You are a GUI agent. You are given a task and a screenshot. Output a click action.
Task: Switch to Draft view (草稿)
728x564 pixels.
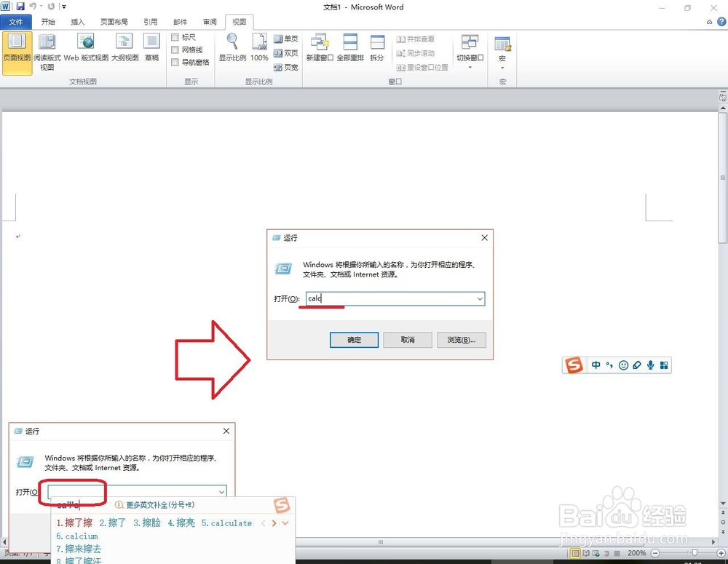click(x=152, y=48)
